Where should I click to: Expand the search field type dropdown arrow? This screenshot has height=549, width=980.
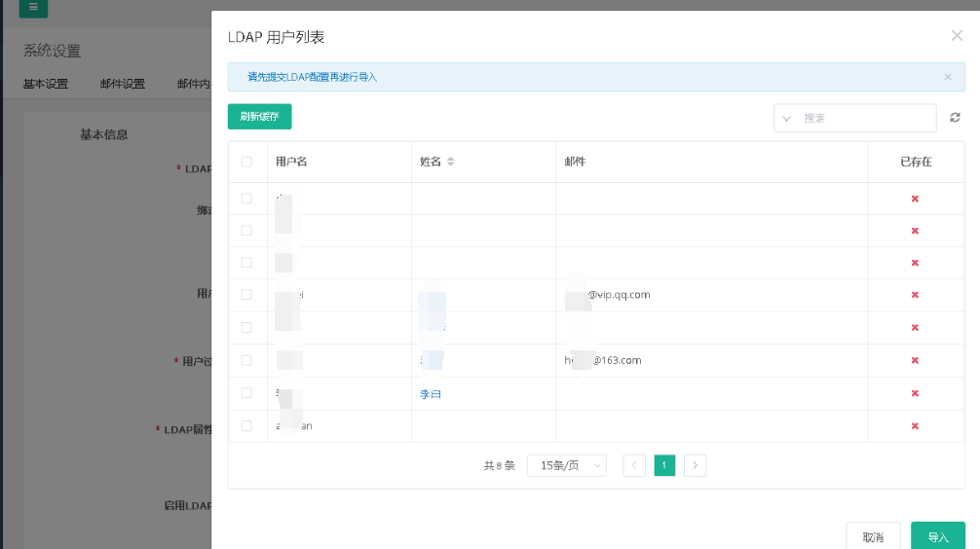[787, 118]
